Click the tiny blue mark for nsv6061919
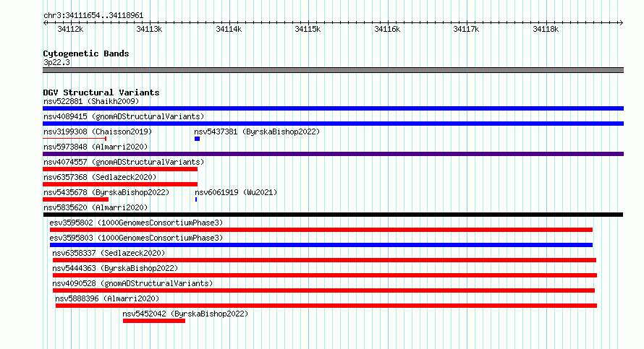 [196, 199]
